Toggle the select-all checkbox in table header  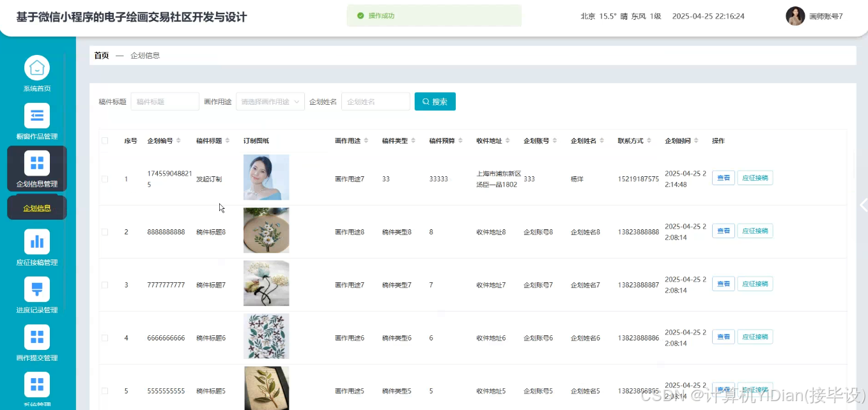[105, 140]
